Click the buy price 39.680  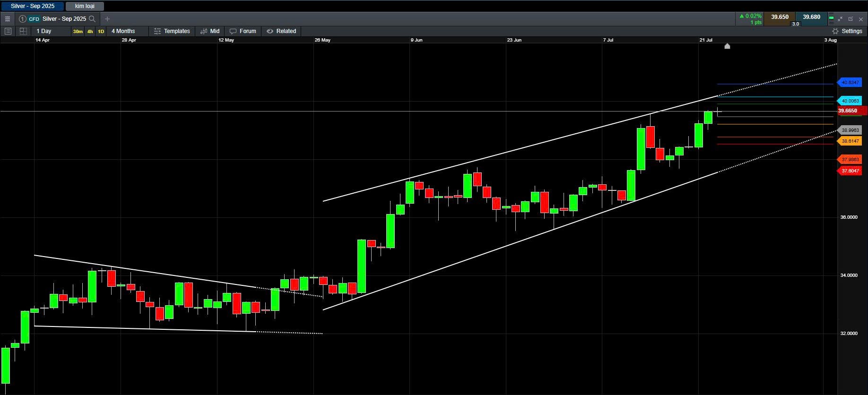click(x=812, y=17)
